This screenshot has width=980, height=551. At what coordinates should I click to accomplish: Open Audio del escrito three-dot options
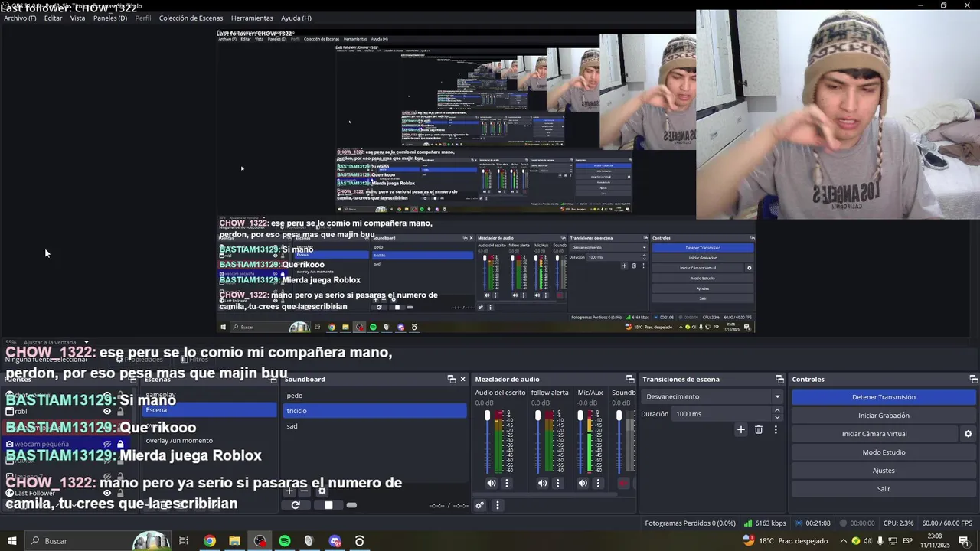point(506,483)
